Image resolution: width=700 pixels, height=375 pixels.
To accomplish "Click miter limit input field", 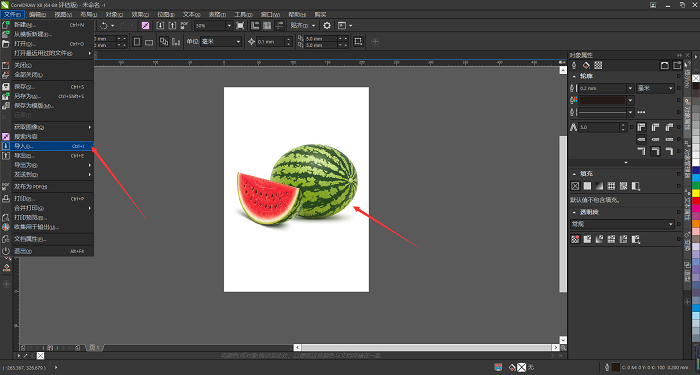I will point(599,128).
